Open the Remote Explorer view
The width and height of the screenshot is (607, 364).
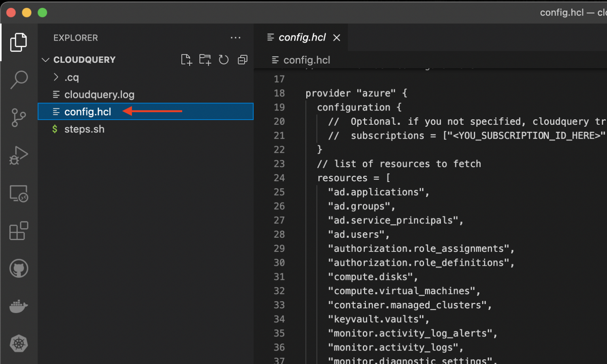point(19,193)
